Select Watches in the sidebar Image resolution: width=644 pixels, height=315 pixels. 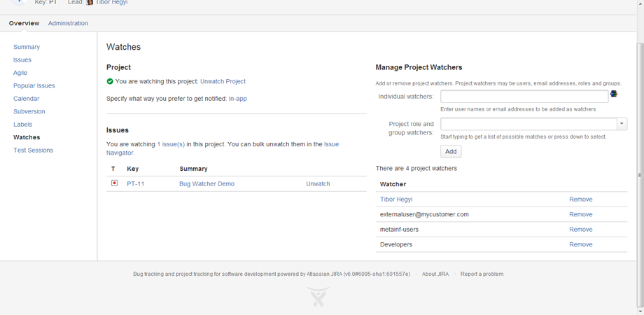pyautogui.click(x=27, y=137)
